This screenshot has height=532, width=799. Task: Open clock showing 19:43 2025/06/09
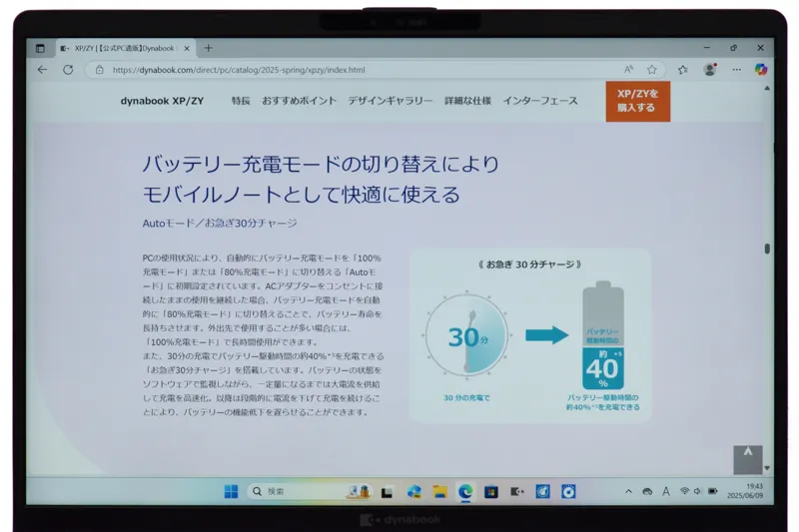pos(745,491)
